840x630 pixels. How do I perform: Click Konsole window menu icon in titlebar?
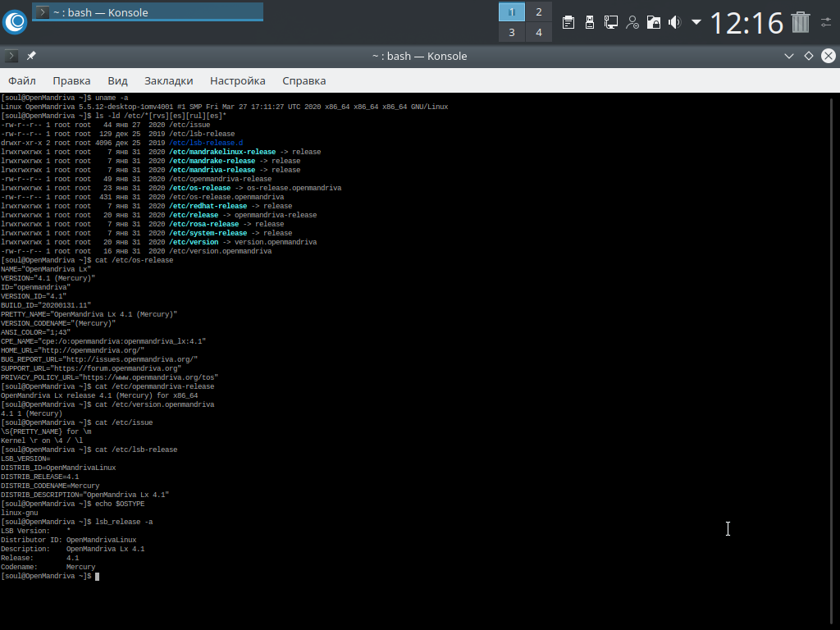[11, 56]
